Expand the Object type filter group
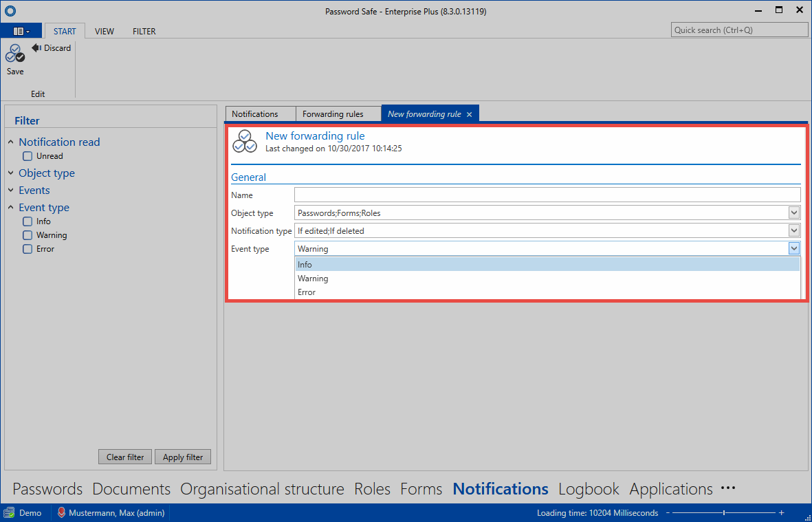The width and height of the screenshot is (812, 522). (11, 173)
